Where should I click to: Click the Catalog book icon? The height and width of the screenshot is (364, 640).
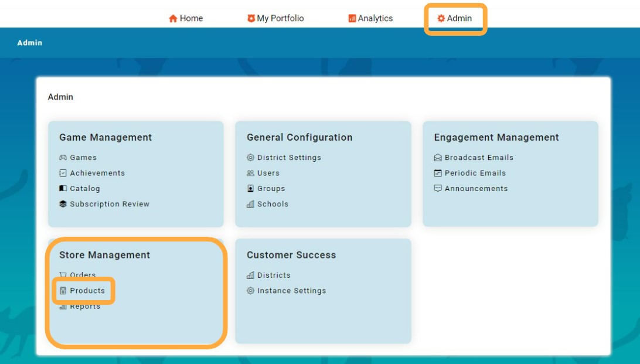(x=63, y=189)
